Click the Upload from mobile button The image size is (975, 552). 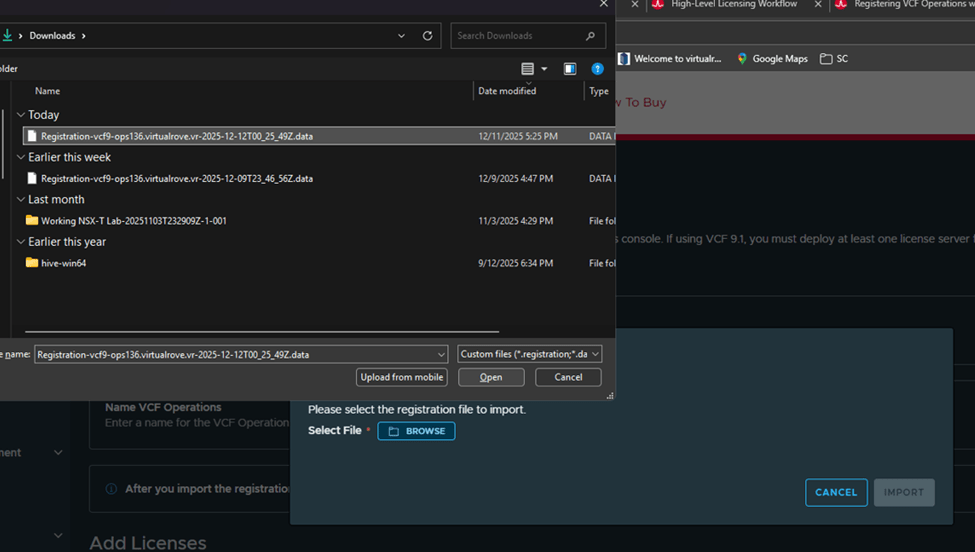point(401,377)
